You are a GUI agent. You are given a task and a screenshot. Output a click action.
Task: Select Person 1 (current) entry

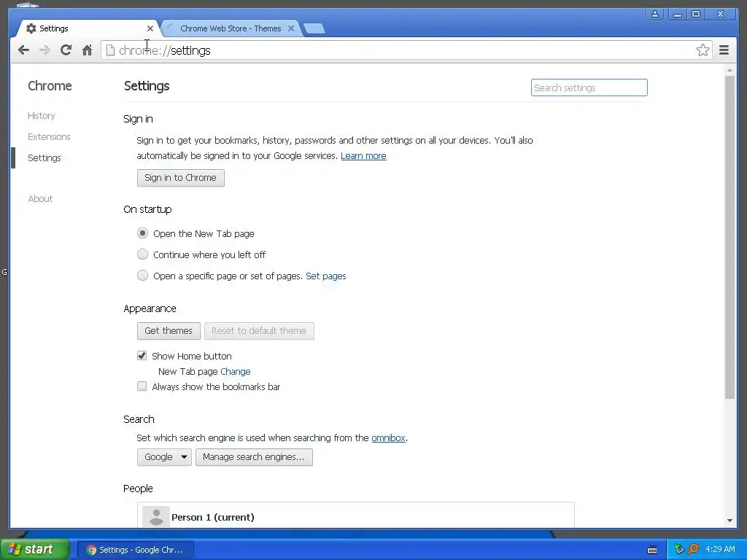(x=355, y=516)
